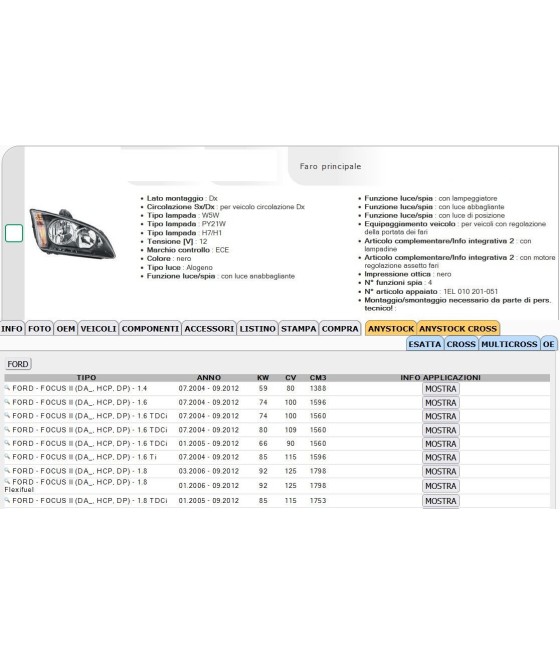Select the ANYSTOCK CROSS tab

pos(458,329)
